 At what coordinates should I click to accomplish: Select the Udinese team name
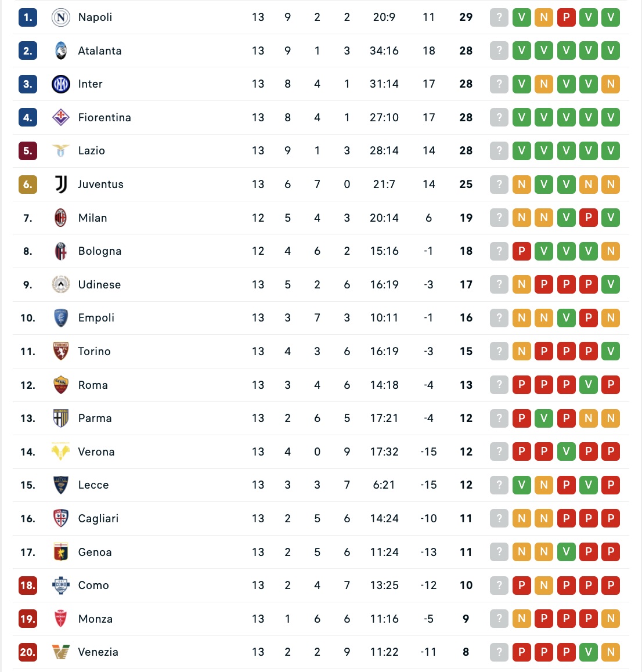(99, 285)
